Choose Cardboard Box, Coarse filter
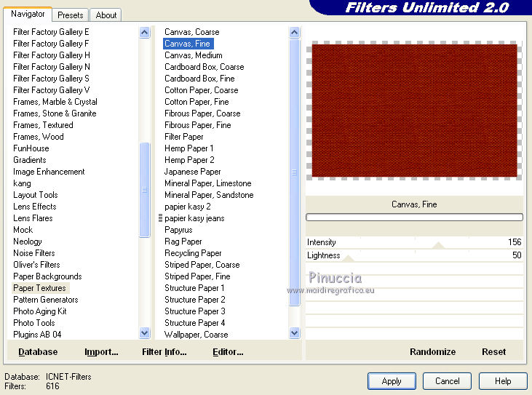 click(x=205, y=67)
